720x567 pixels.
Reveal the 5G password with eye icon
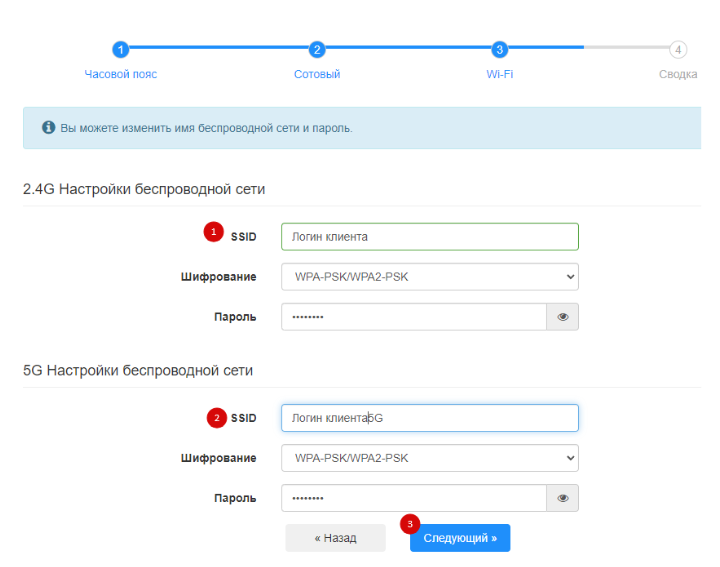[x=562, y=498]
